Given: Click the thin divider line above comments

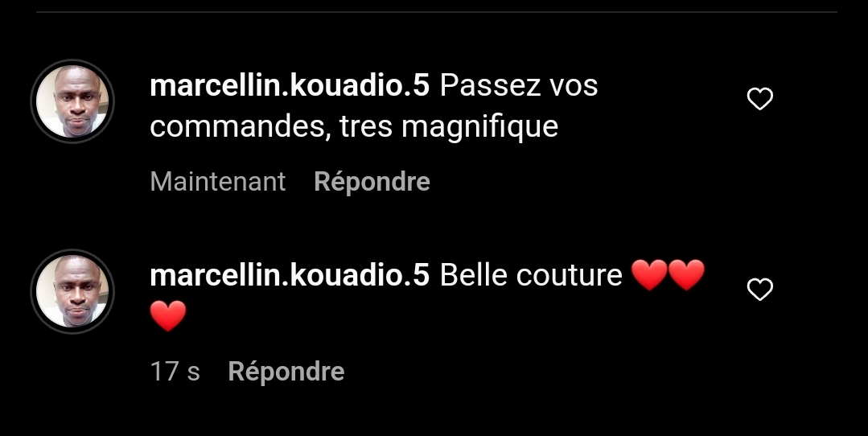Looking at the screenshot, I should tap(437, 11).
